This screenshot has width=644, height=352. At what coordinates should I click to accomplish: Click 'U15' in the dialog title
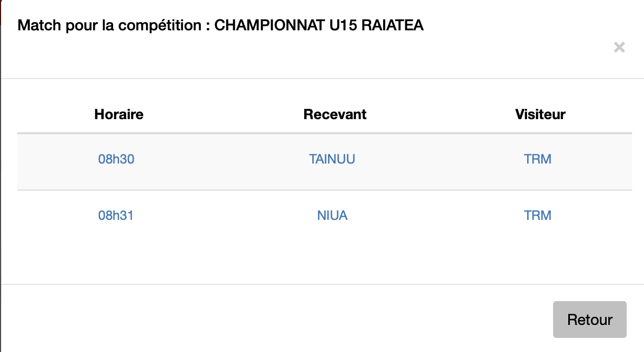pos(343,25)
